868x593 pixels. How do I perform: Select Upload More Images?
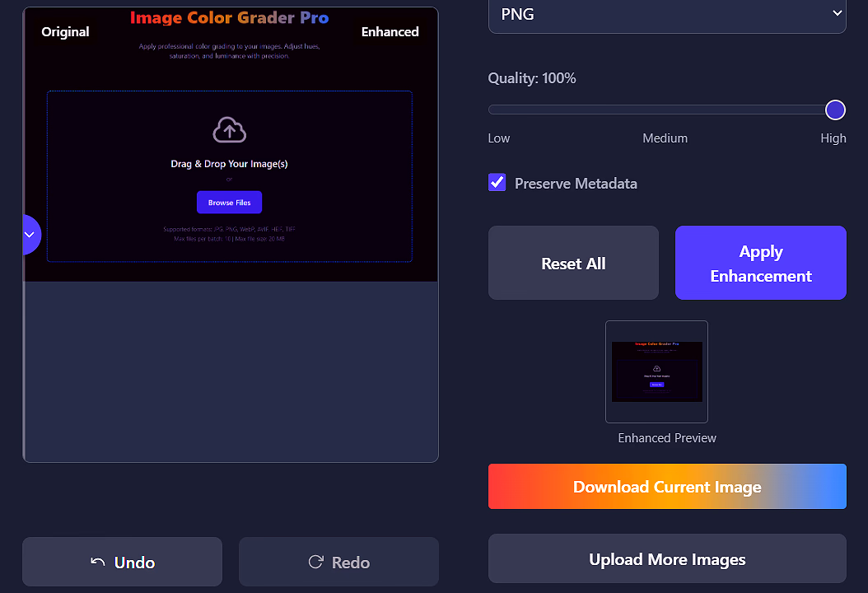pyautogui.click(x=667, y=560)
